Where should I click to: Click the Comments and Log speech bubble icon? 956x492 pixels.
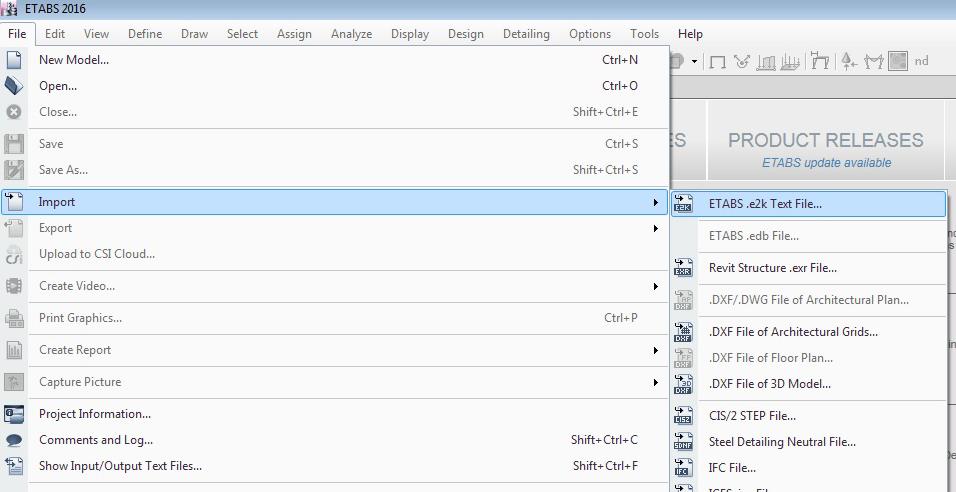coord(13,440)
